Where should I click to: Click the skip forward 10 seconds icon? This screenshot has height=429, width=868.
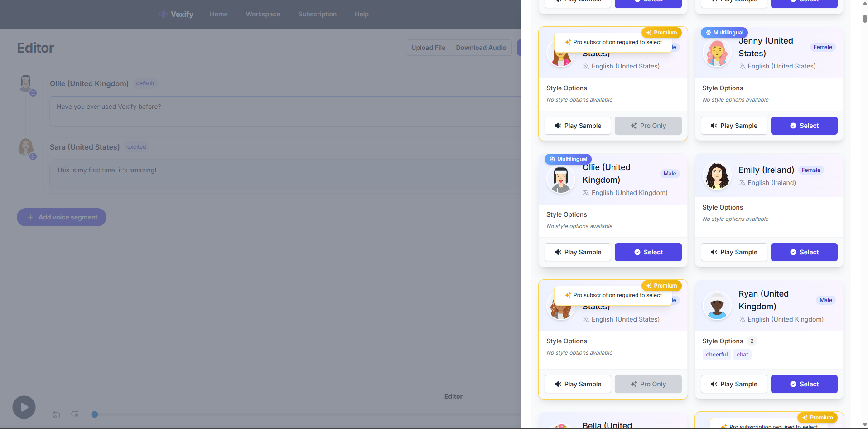point(75,414)
